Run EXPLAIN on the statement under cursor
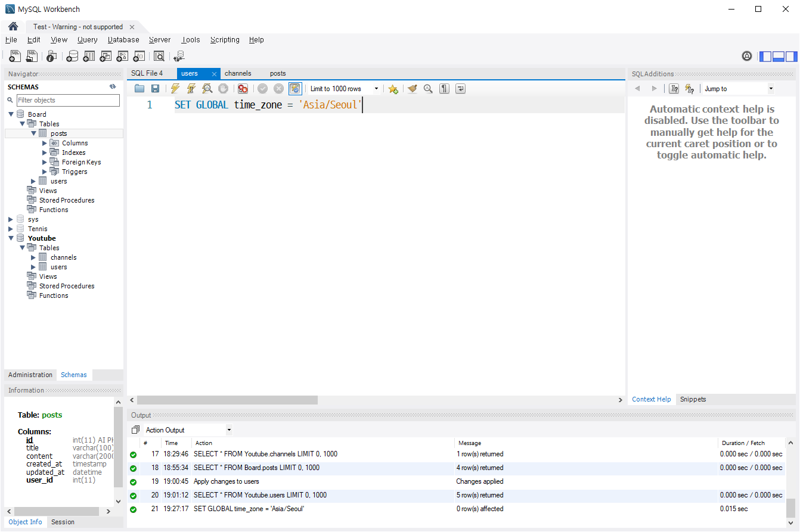The width and height of the screenshot is (800, 532). (207, 89)
